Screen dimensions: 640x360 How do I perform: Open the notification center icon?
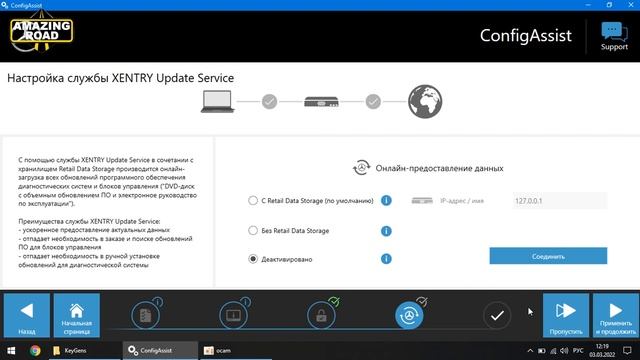tap(627, 351)
